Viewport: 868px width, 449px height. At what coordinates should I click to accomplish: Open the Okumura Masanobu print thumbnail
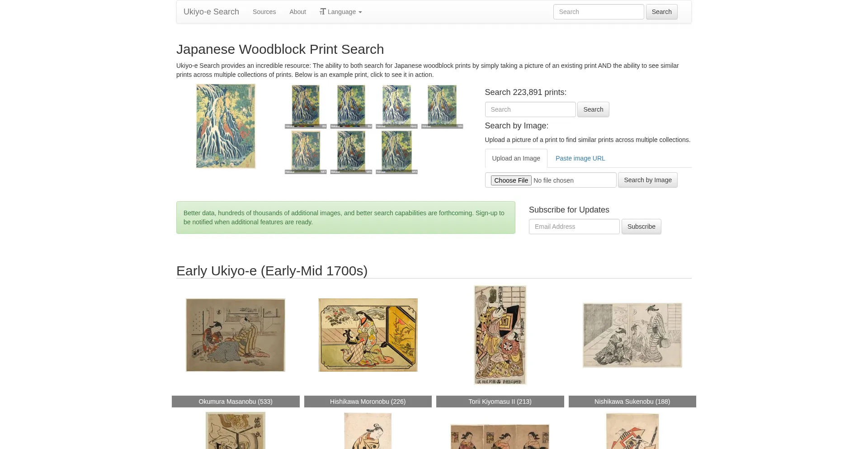coord(236,335)
